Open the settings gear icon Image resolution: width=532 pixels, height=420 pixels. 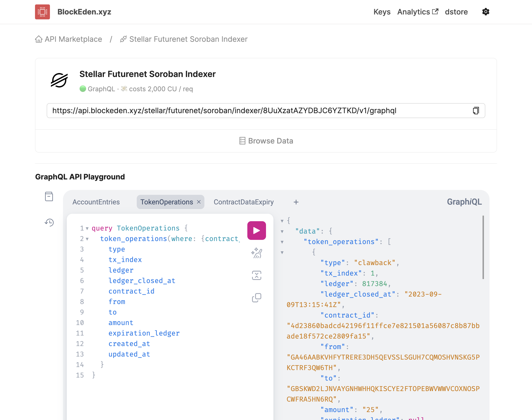[486, 12]
